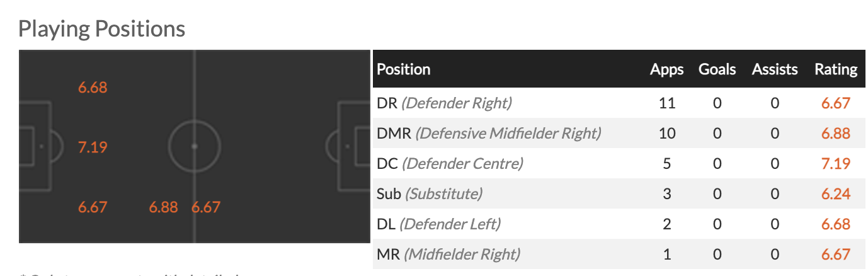
Task: Click the 6.88 rating on pitch map
Action: [x=163, y=207]
